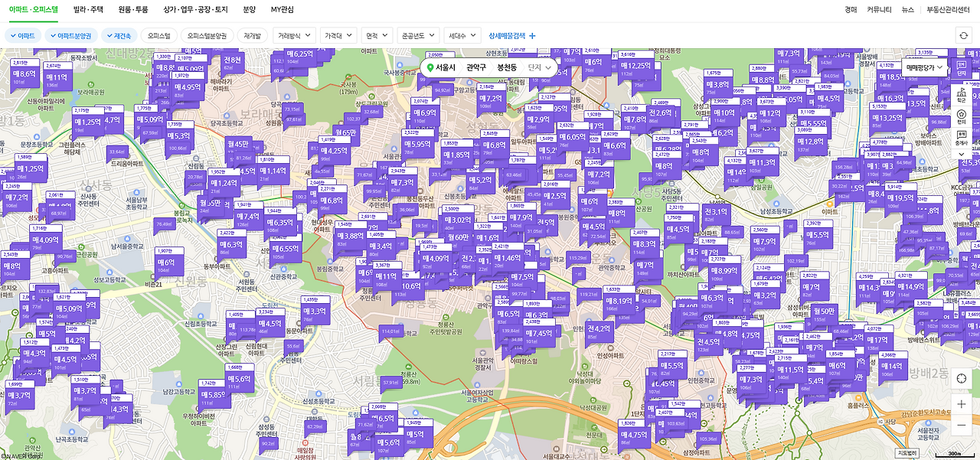
Task: Show 학군 school district overlay
Action: 962,96
